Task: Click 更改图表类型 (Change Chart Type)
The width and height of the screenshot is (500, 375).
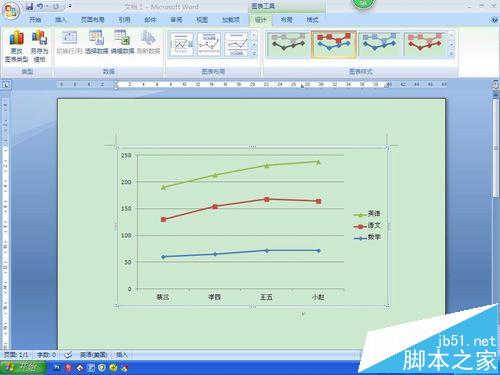Action: click(x=16, y=46)
